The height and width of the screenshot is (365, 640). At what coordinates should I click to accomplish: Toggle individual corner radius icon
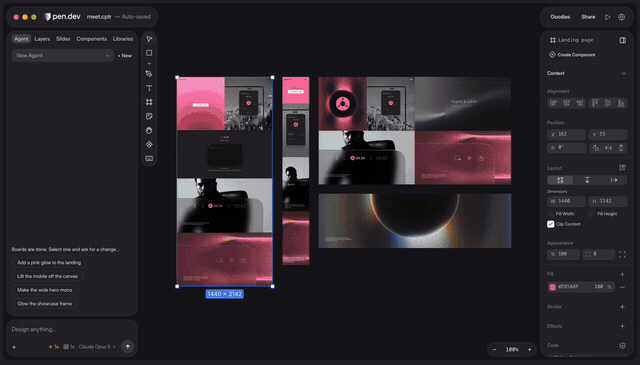point(622,254)
